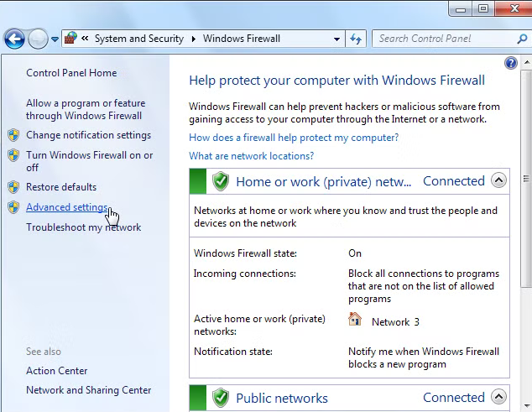Click the Network 3 name text
Image resolution: width=532 pixels, height=412 pixels.
[395, 321]
